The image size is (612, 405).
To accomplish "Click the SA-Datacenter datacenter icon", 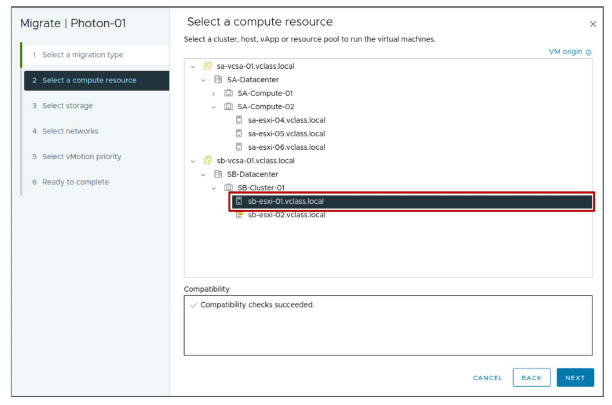I will point(218,80).
